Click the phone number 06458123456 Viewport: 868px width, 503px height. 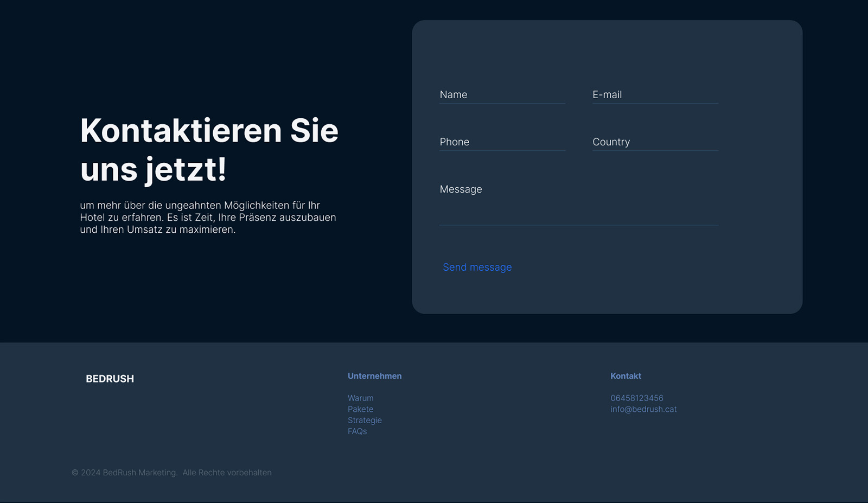coord(636,398)
